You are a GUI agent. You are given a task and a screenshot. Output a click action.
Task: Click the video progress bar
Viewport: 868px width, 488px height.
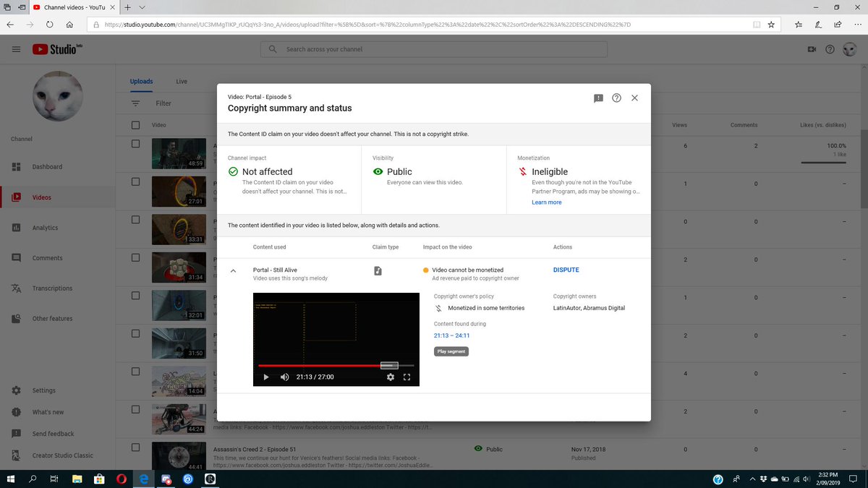336,366
